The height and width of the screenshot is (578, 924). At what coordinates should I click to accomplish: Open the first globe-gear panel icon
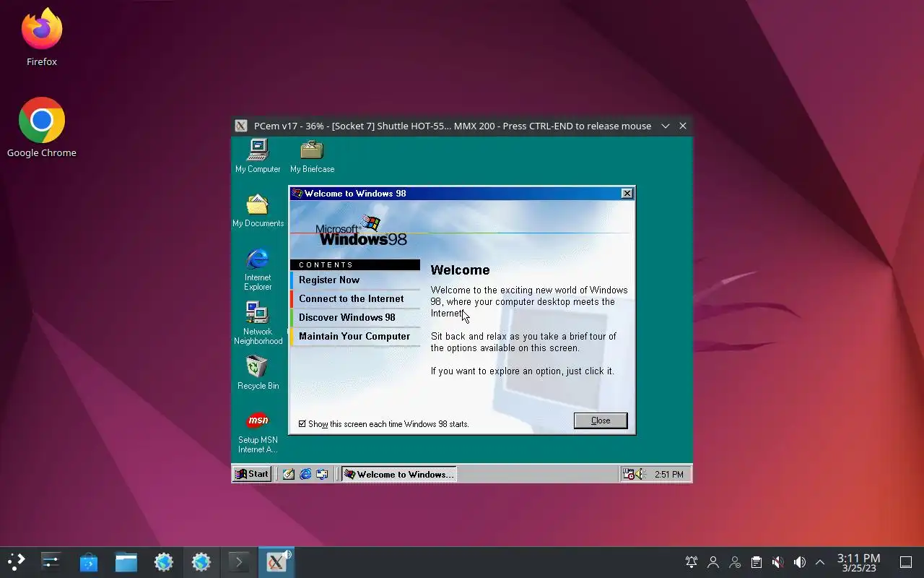point(163,561)
